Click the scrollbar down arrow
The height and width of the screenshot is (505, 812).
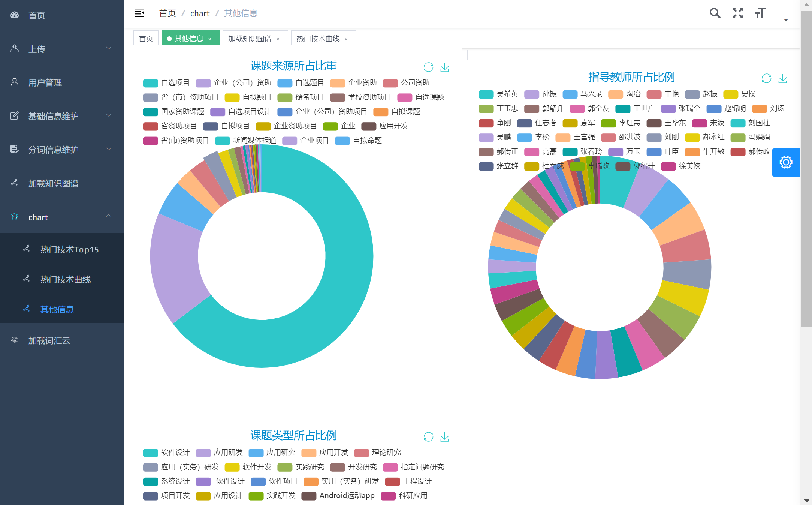coord(806,501)
